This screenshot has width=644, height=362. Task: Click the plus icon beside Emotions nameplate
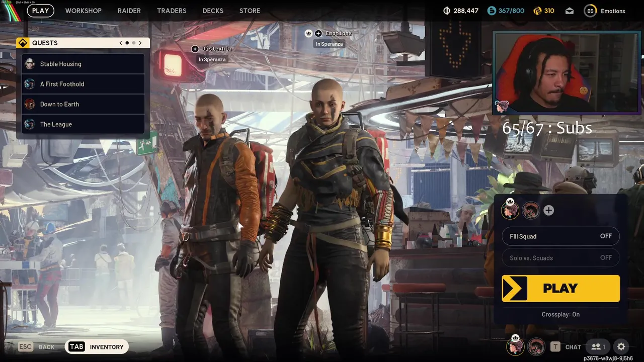318,33
